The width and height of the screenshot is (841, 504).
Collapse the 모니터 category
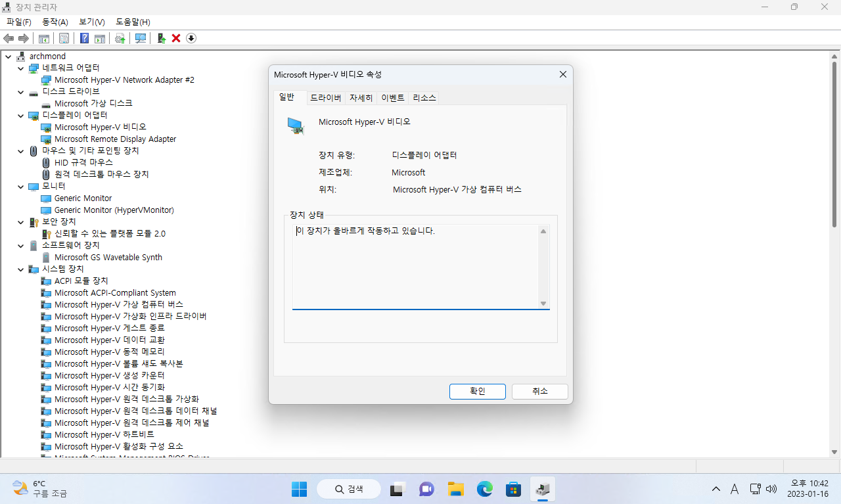tap(20, 187)
